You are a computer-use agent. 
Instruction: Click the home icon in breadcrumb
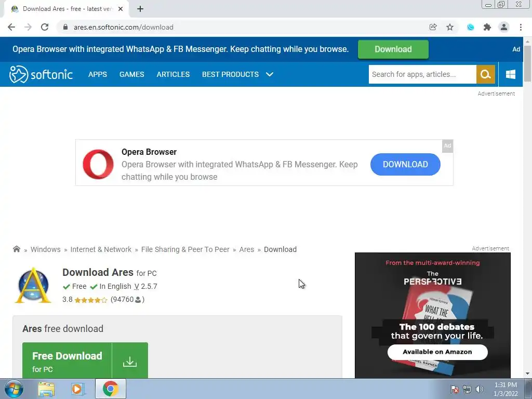(x=16, y=249)
